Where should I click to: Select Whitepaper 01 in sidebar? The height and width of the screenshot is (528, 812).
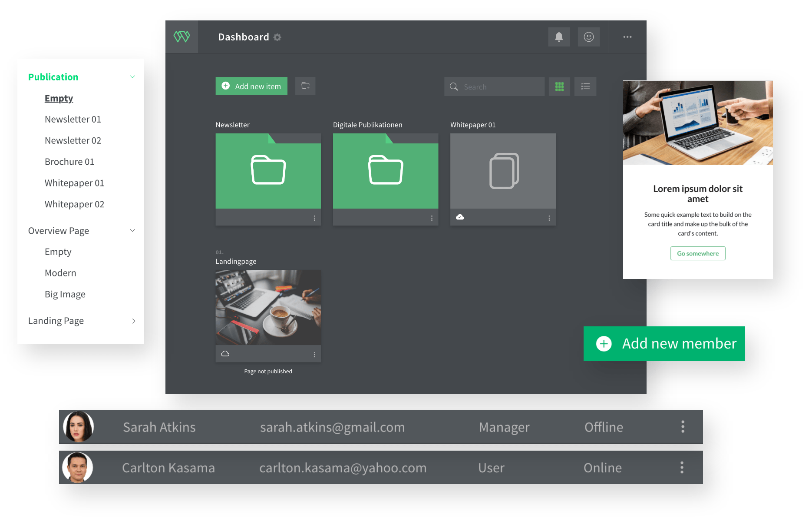point(74,183)
